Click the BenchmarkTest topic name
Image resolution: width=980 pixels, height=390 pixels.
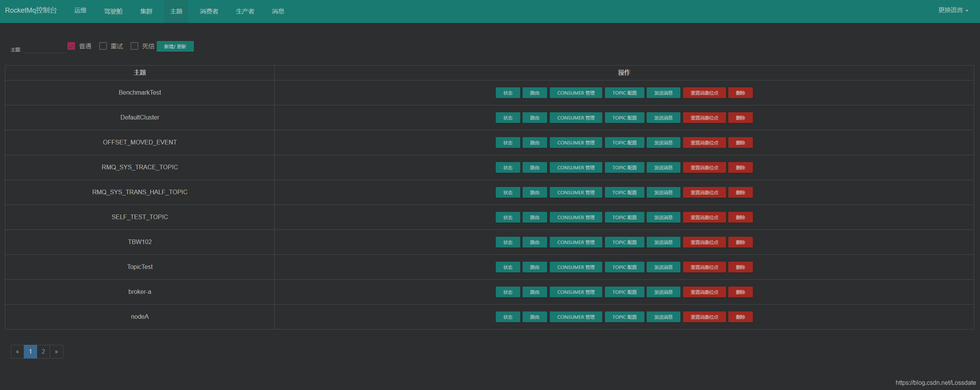click(x=140, y=92)
